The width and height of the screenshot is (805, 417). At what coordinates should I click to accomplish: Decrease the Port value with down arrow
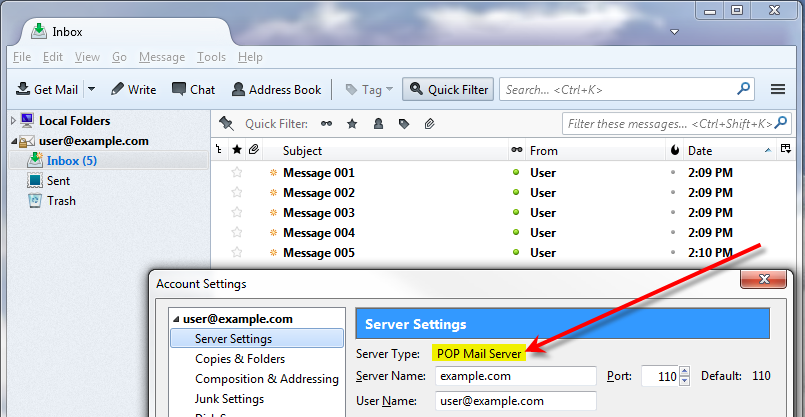684,382
